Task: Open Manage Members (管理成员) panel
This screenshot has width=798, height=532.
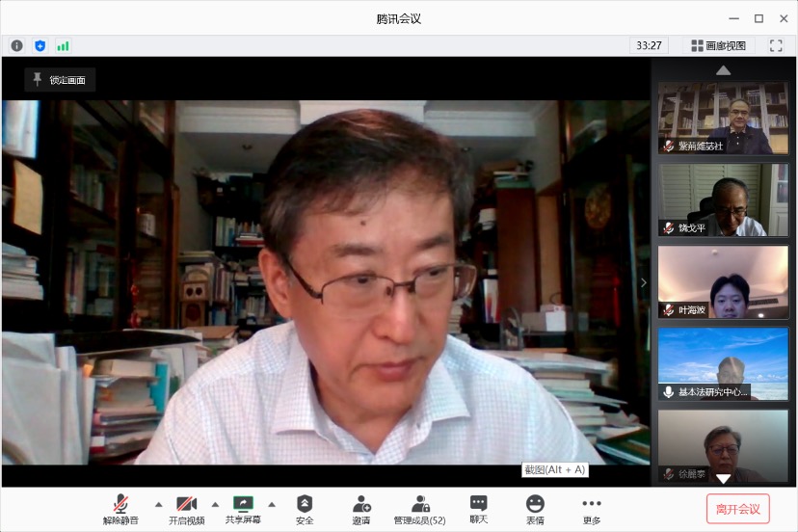Action: coord(419,508)
